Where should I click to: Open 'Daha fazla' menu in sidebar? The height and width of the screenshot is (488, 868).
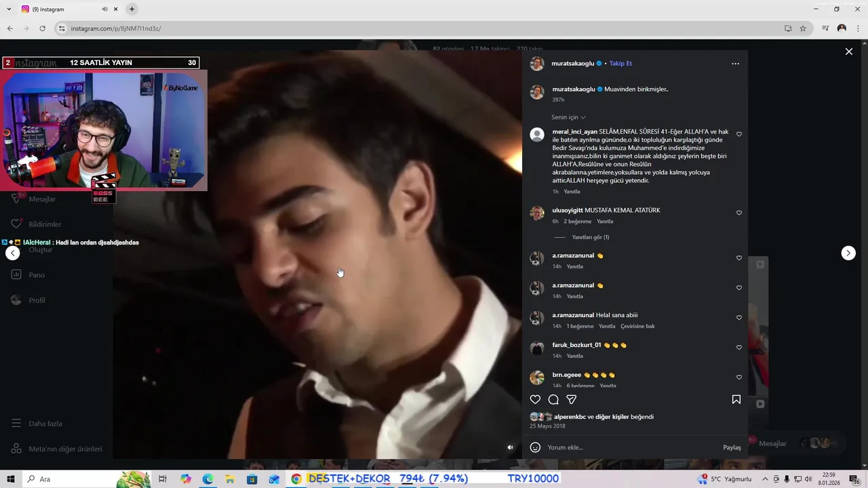pos(37,424)
